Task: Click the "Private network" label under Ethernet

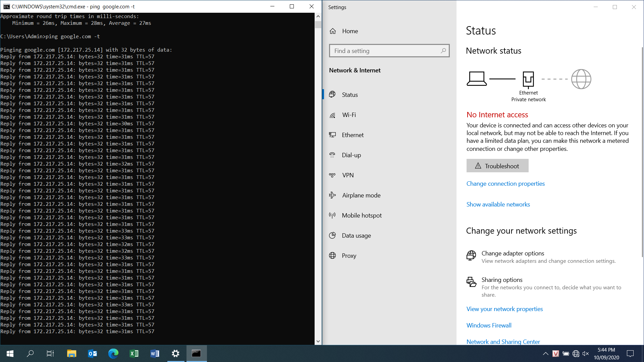Action: click(x=528, y=100)
